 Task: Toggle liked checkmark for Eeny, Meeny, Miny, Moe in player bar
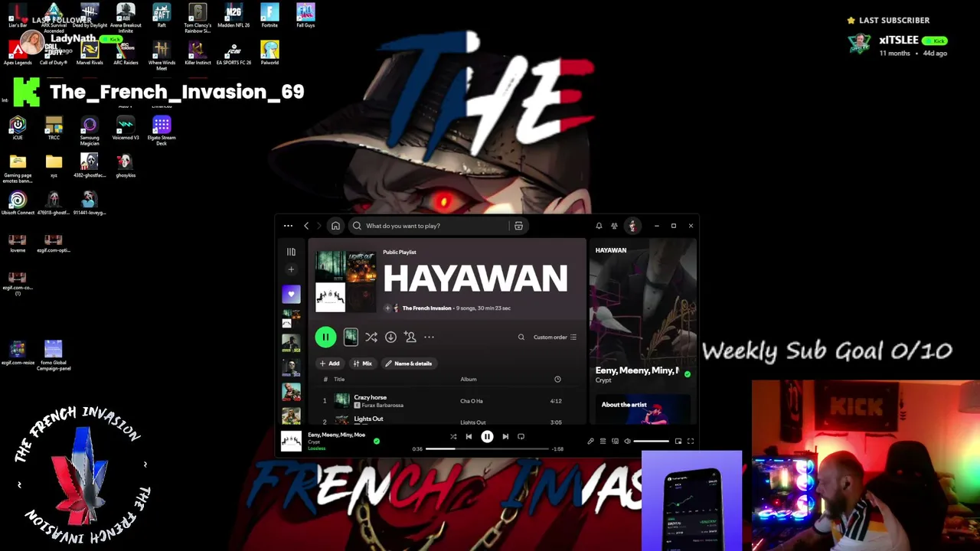pos(376,441)
